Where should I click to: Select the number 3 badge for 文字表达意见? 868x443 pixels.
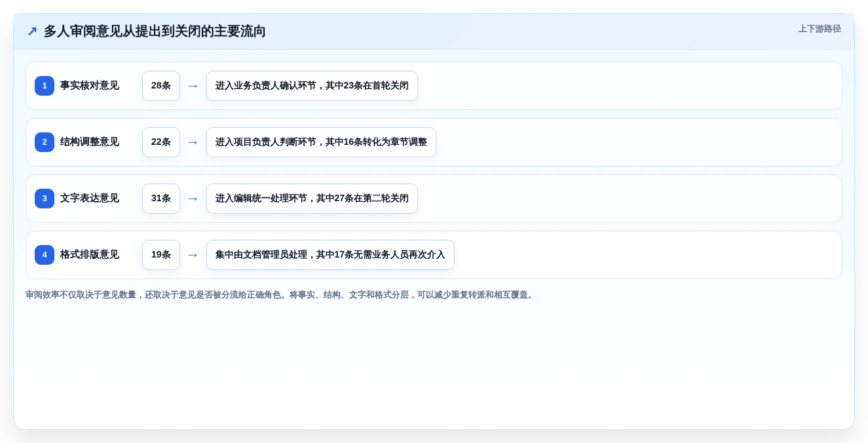tap(45, 199)
